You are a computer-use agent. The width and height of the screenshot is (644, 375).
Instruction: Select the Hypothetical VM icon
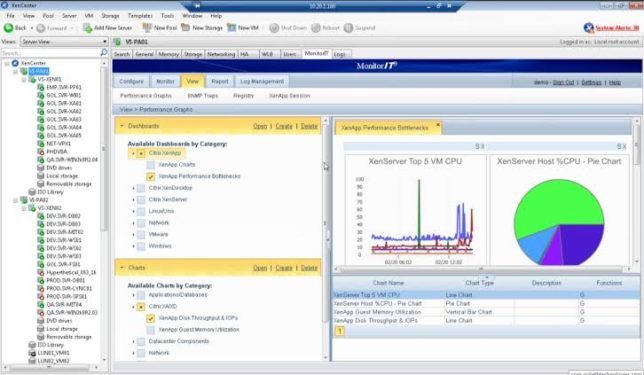coord(41,272)
